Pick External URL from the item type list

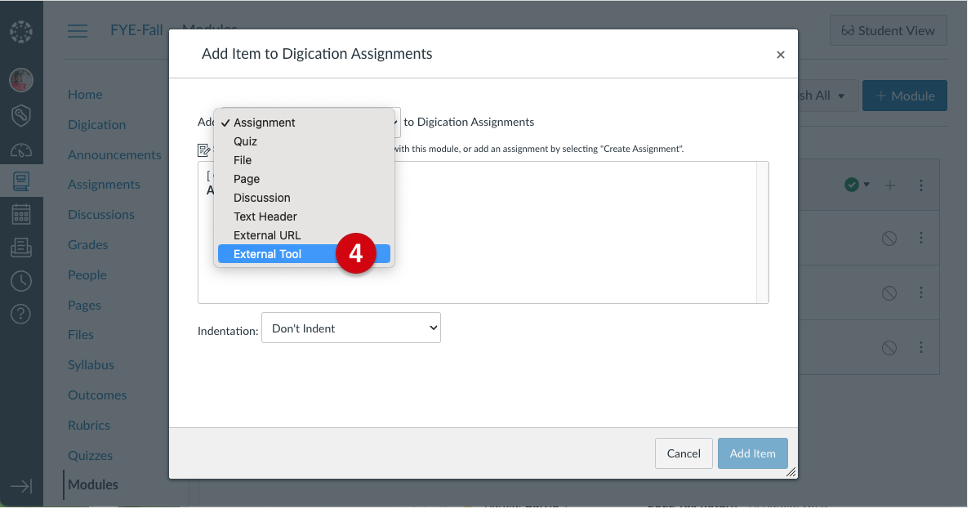coord(304,235)
